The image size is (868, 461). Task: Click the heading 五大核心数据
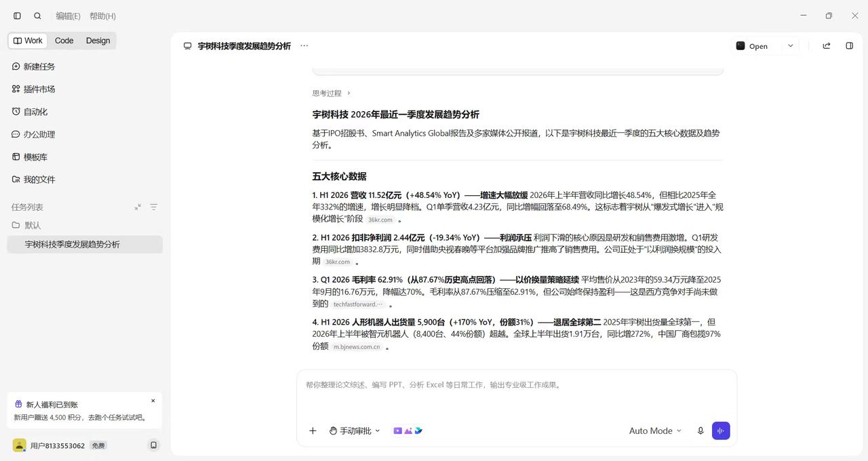tap(339, 176)
